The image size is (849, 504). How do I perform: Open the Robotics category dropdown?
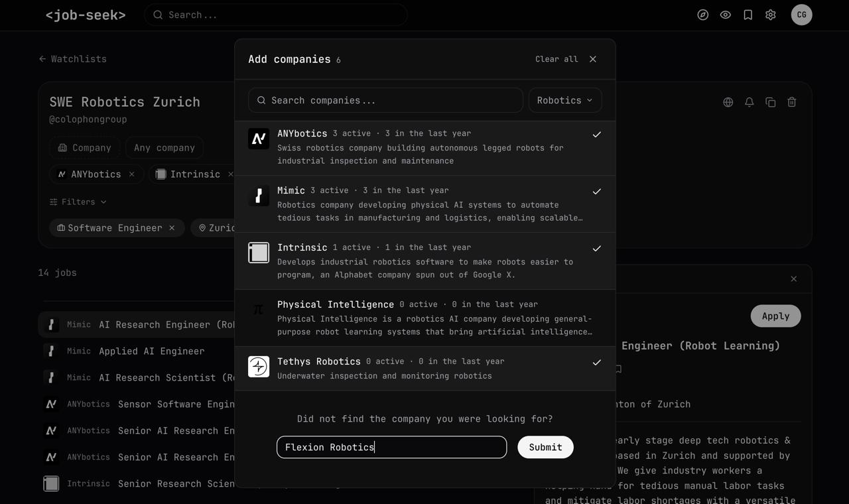tap(565, 100)
